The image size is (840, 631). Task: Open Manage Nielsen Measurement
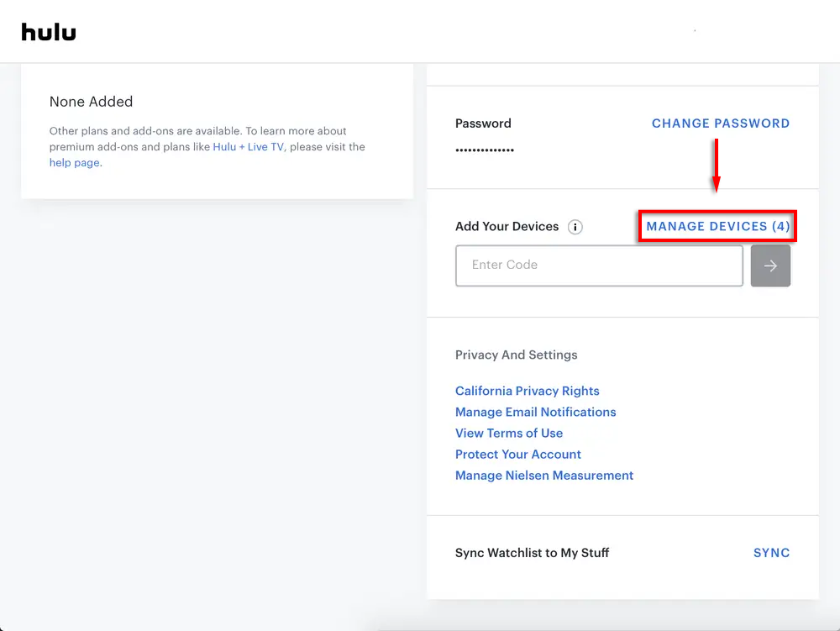[543, 476]
